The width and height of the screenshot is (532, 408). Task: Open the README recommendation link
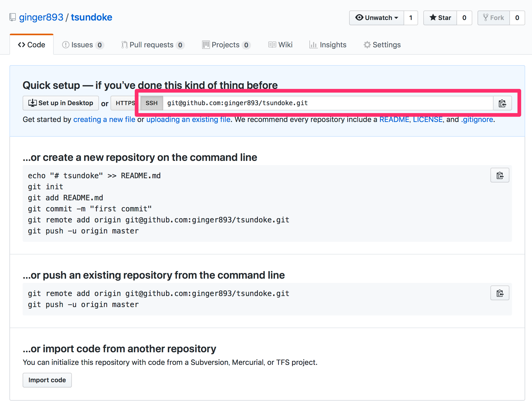click(x=394, y=120)
